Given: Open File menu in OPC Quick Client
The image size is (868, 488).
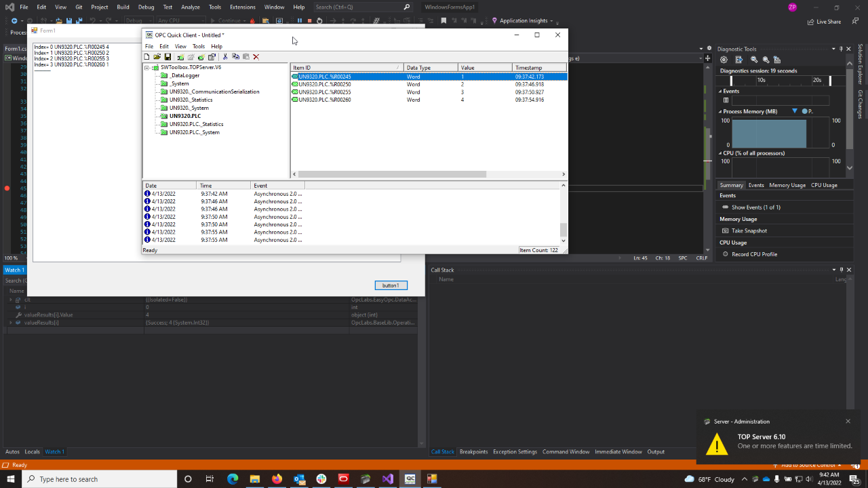Looking at the screenshot, I should (x=149, y=47).
